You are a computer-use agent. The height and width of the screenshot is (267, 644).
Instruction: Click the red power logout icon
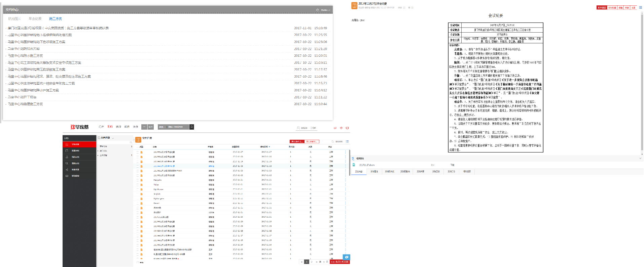tap(347, 128)
